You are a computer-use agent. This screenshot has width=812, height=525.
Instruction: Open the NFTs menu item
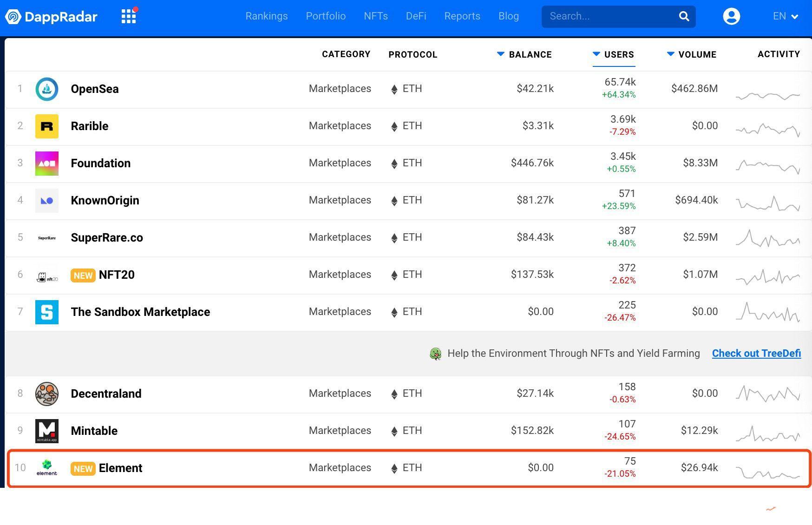pyautogui.click(x=375, y=16)
